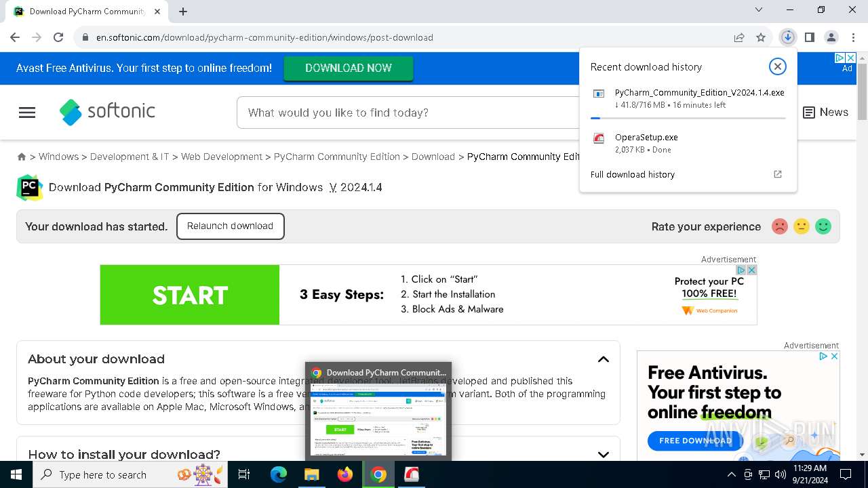Click PyCharm Community Edition breadcrumb link
This screenshot has width=868, height=488.
337,157
